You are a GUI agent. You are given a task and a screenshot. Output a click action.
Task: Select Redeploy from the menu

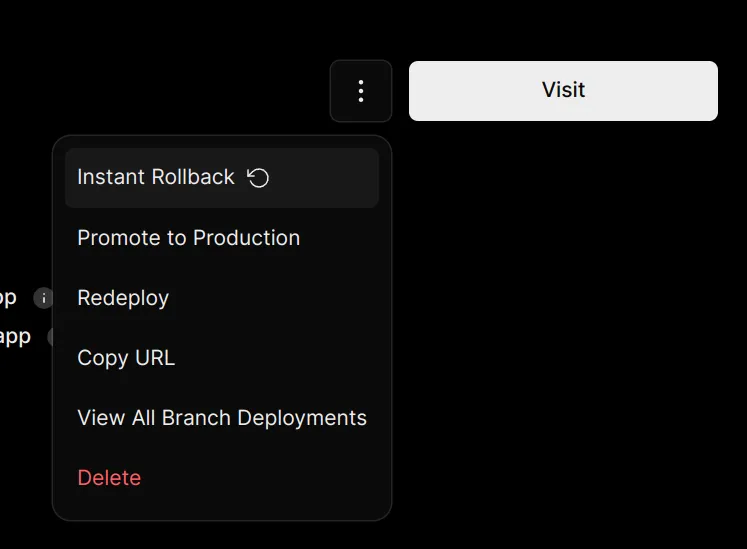click(222, 298)
